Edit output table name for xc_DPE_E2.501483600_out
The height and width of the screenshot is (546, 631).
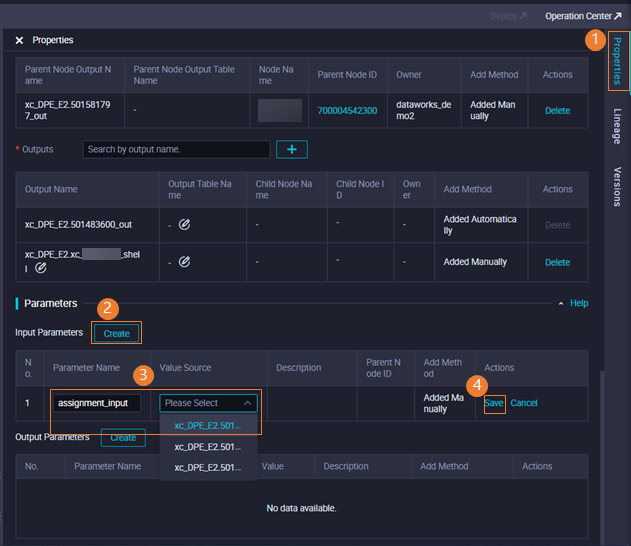[184, 225]
